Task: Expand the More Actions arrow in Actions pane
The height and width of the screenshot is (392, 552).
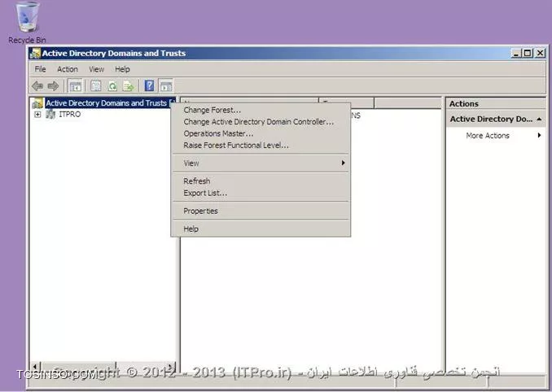Action: [539, 135]
